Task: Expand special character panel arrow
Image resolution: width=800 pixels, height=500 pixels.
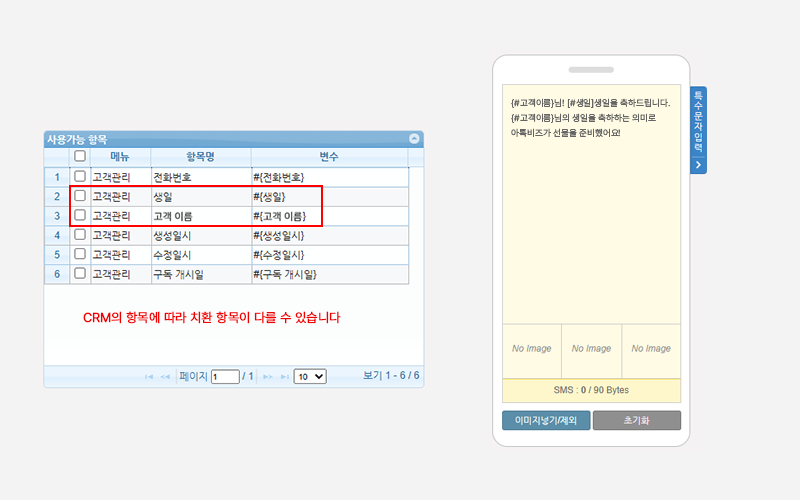Action: 698,164
